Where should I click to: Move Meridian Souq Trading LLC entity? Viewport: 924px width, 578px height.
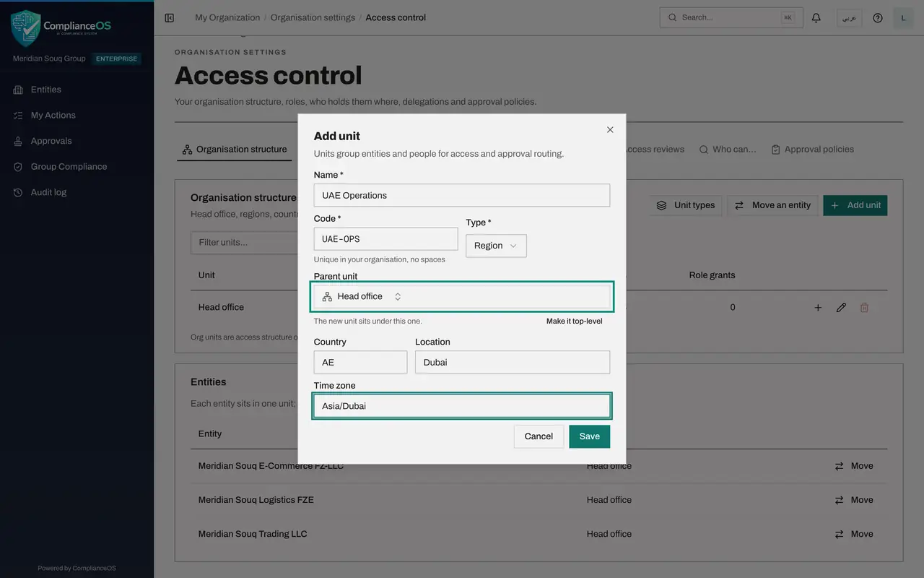point(854,534)
